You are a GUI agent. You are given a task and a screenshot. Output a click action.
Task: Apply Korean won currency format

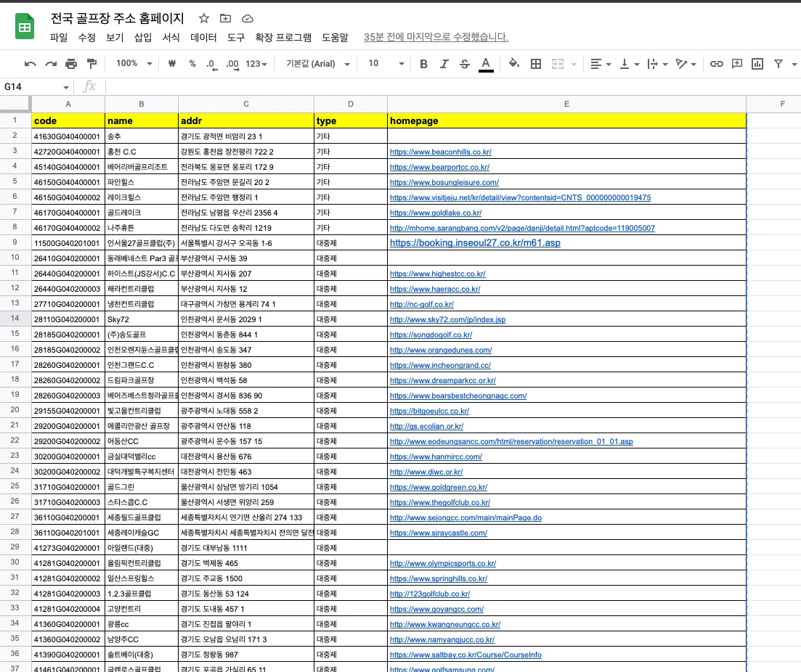[172, 64]
